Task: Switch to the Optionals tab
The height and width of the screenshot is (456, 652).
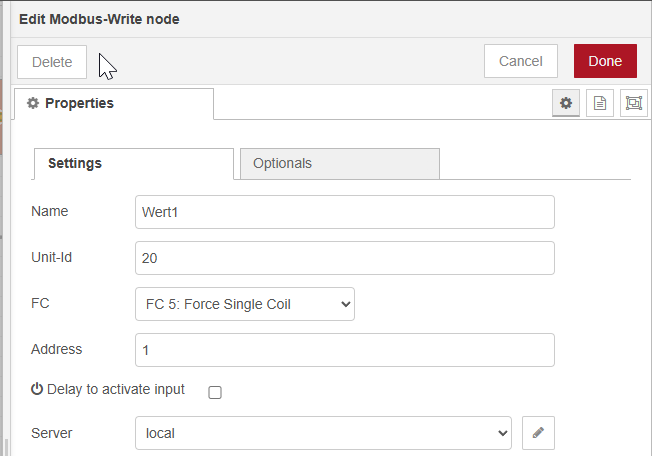Action: click(x=340, y=163)
